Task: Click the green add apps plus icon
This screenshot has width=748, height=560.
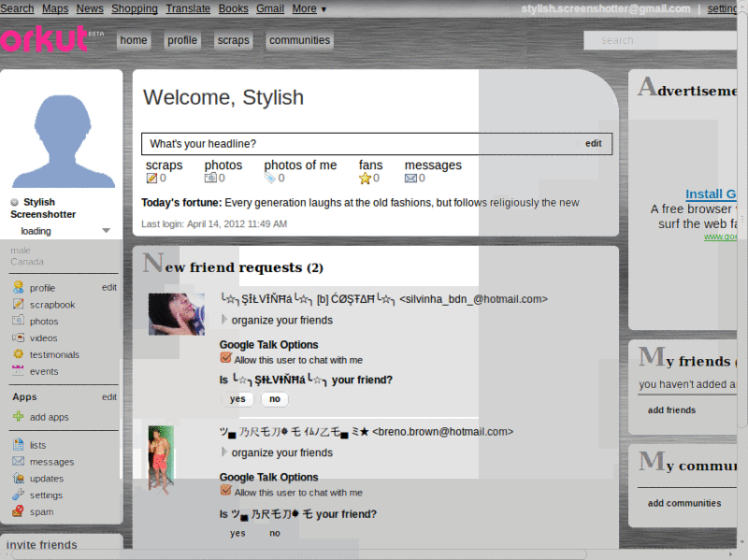Action: click(18, 416)
